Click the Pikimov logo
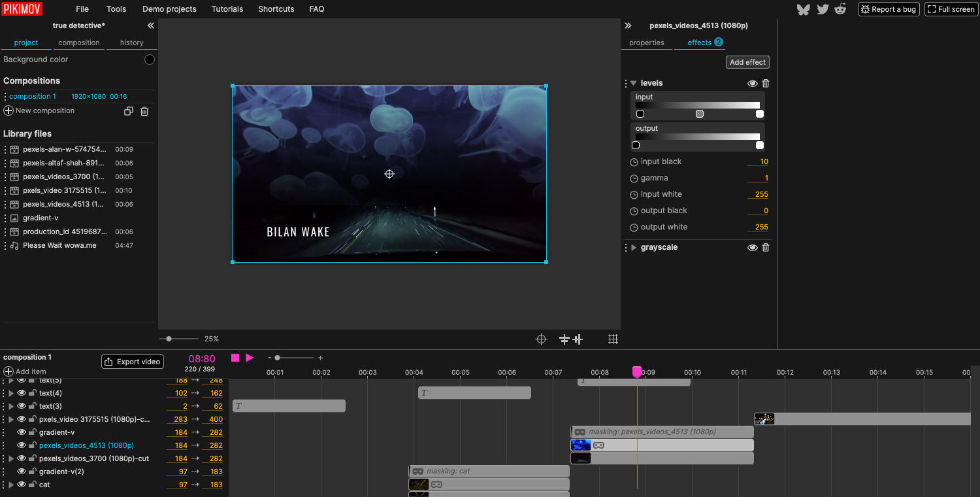 [22, 9]
